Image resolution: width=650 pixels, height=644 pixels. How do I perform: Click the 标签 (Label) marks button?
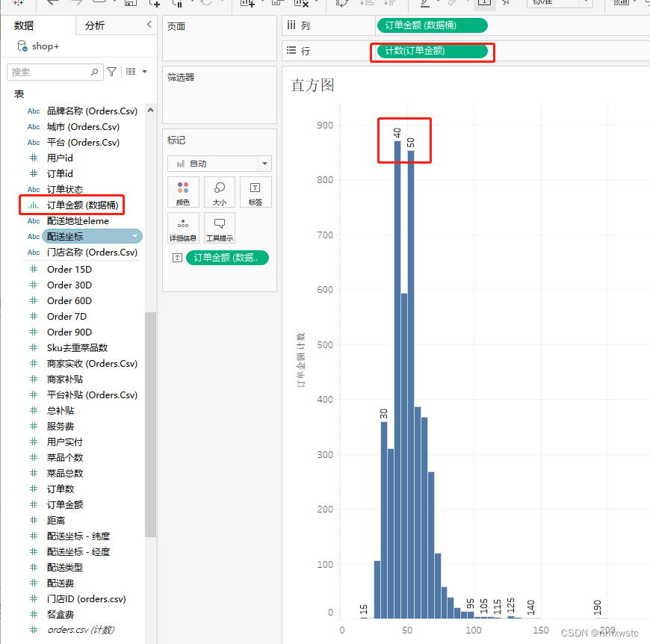pos(254,192)
